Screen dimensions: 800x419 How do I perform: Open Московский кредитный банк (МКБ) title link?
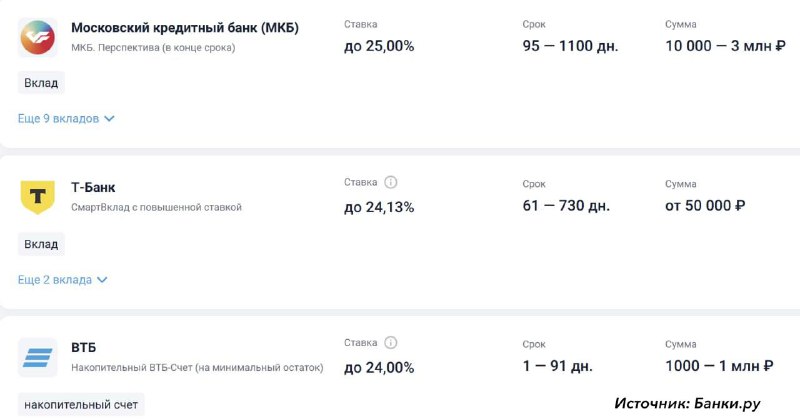tap(185, 28)
